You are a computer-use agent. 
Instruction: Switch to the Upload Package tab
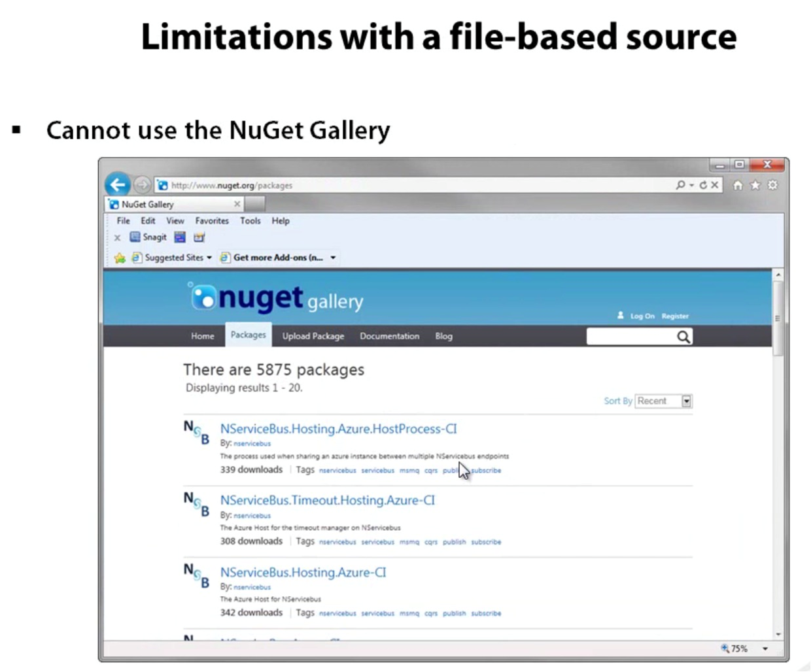313,336
